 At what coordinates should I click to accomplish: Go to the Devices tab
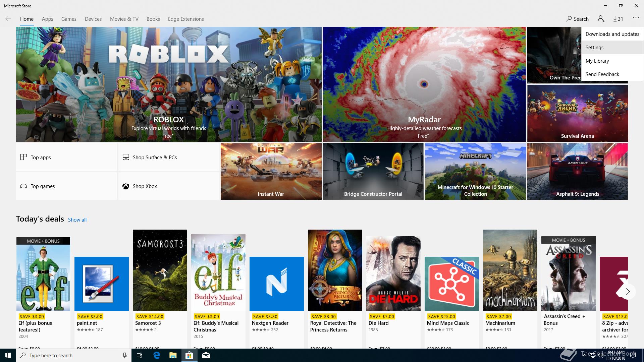pos(93,19)
